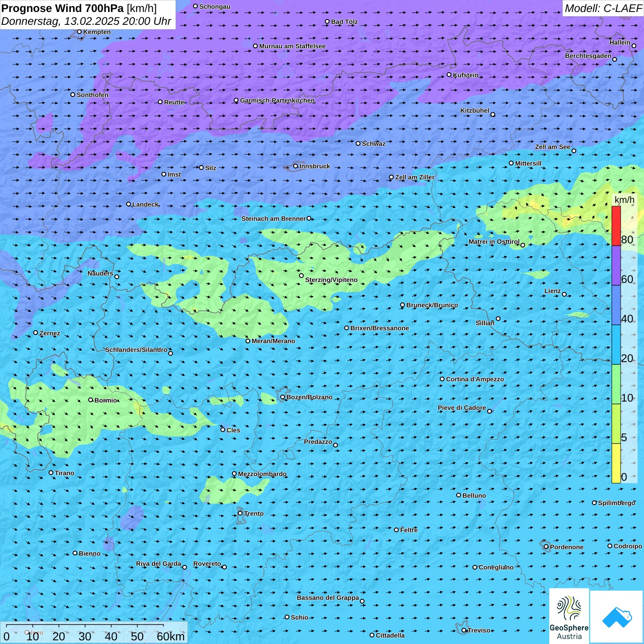
Task: Click the GeoSphere Austria logo
Action: 569,616
